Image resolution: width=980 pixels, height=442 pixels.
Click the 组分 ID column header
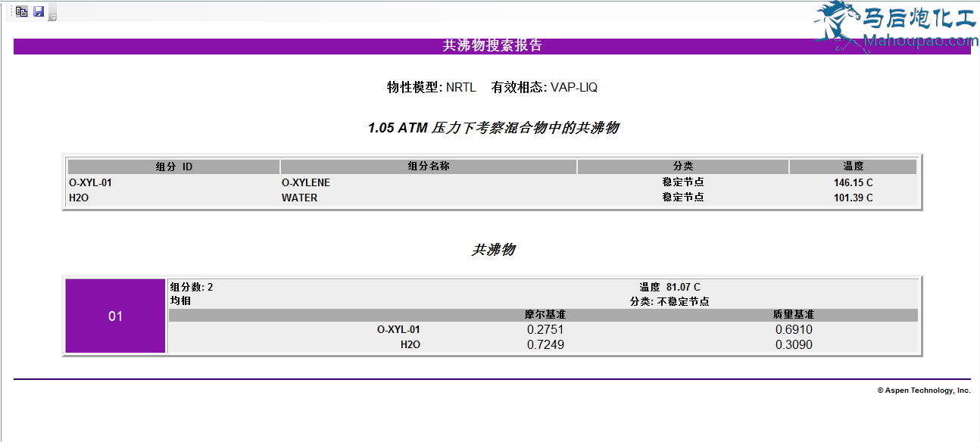coord(173,167)
